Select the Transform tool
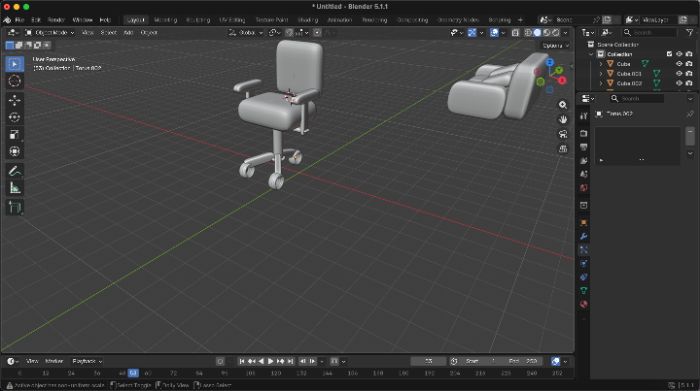This screenshot has width=700, height=391. [x=14, y=151]
